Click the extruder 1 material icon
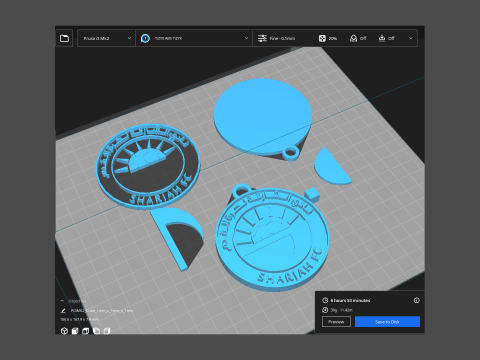 (145, 38)
